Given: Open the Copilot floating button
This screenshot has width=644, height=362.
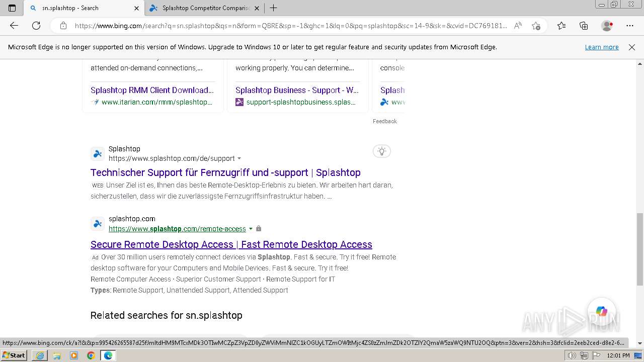Looking at the screenshot, I should pyautogui.click(x=602, y=311).
